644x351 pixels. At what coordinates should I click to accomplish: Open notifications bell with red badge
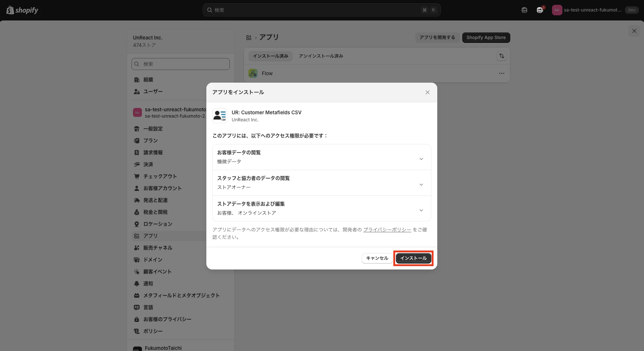click(x=540, y=10)
